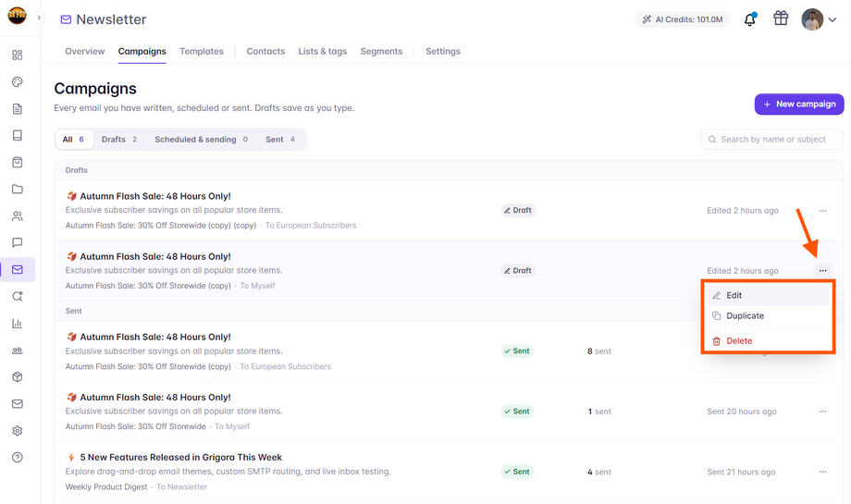Open the book icon in sidebar
The image size is (851, 504).
pos(18,135)
